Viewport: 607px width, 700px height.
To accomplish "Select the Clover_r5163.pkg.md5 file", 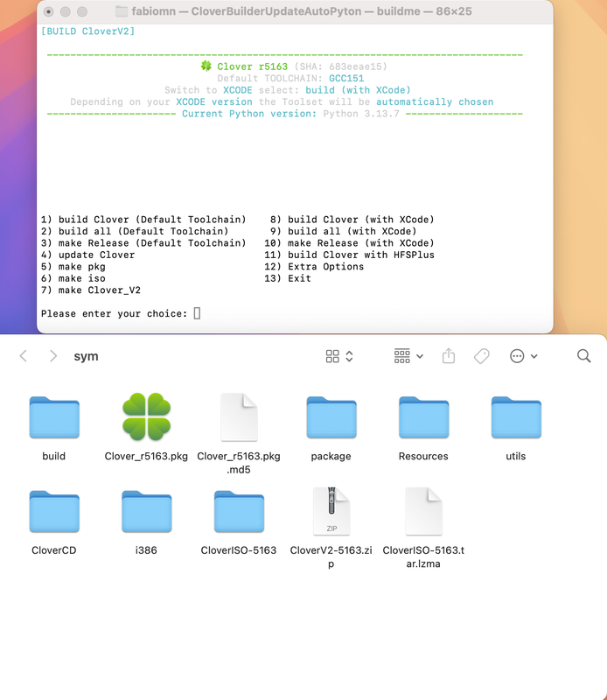I will point(239,417).
